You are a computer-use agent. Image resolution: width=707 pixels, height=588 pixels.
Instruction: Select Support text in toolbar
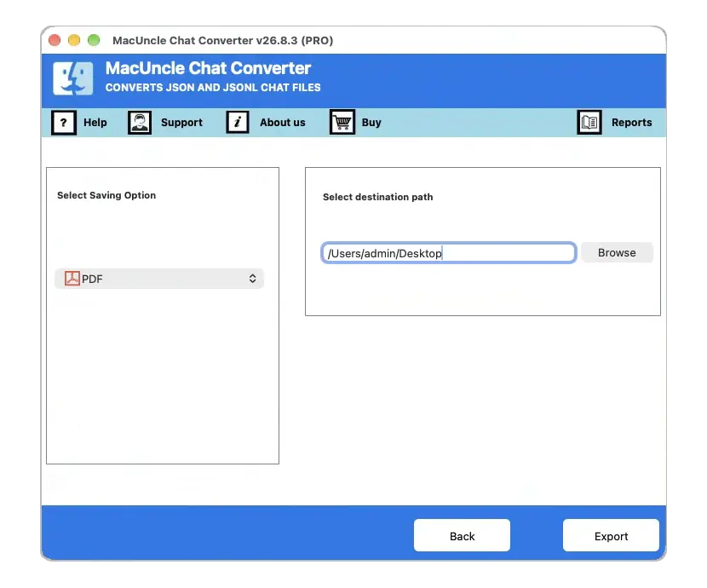point(181,123)
